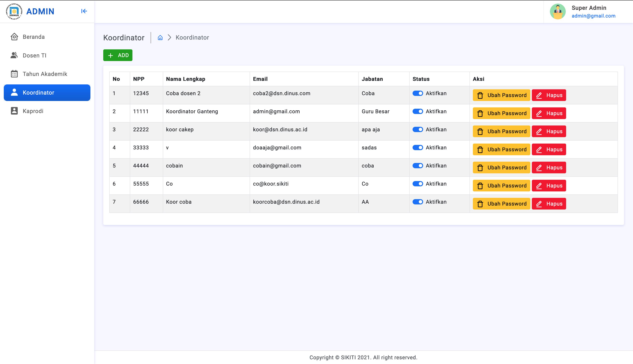Select the Koordinator menu item

[x=47, y=93]
